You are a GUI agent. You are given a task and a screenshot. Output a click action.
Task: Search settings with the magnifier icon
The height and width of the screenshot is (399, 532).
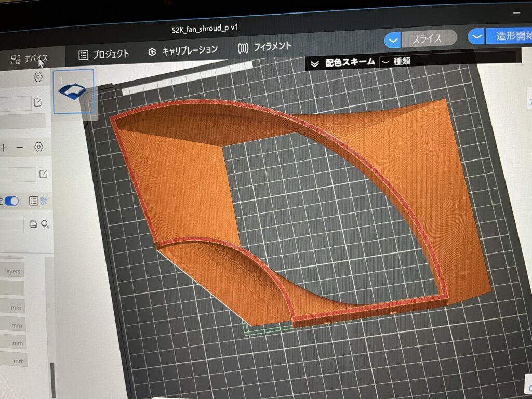[x=45, y=224]
